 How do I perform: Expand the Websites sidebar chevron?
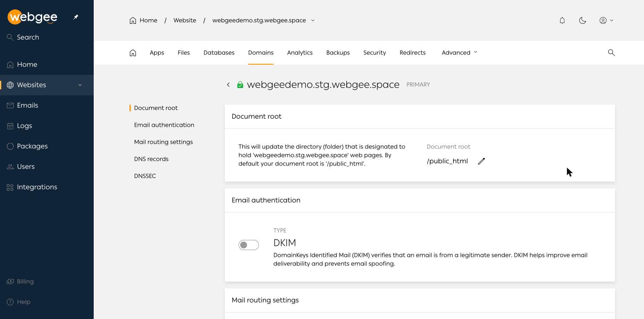pyautogui.click(x=80, y=85)
